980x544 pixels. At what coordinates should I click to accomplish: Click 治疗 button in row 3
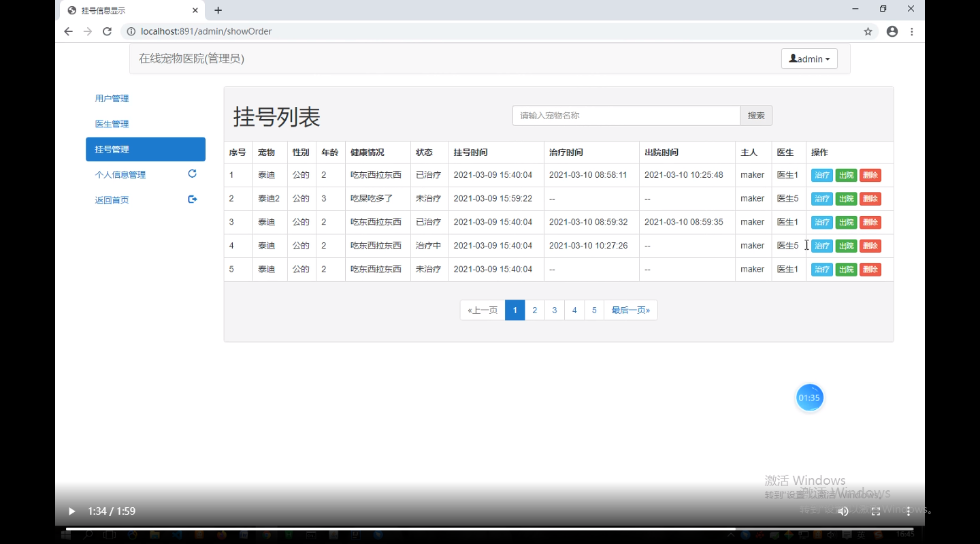[x=822, y=222]
